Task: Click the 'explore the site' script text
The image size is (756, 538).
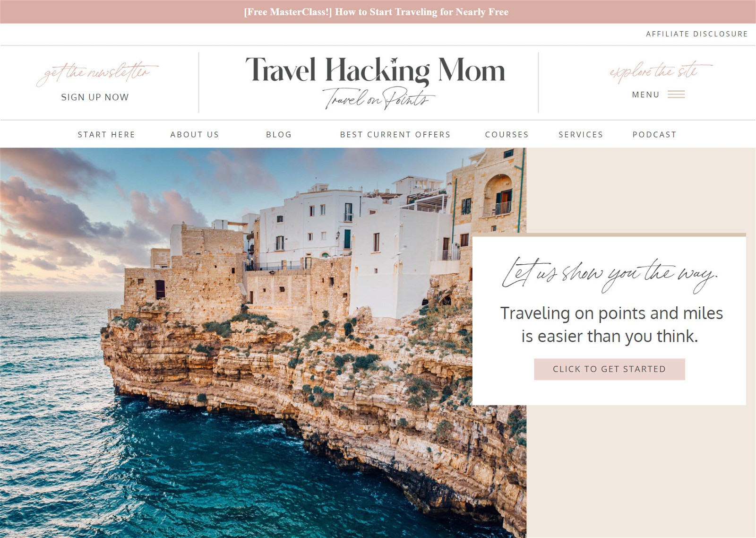Action: pos(660,71)
